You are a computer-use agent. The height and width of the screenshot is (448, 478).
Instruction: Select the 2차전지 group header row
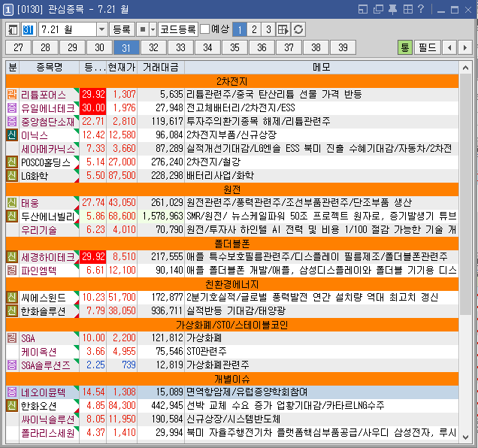[x=232, y=81]
